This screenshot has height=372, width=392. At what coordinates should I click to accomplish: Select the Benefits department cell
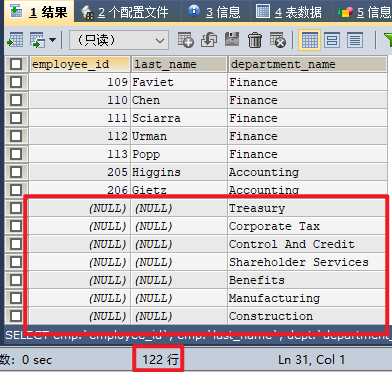(x=307, y=280)
